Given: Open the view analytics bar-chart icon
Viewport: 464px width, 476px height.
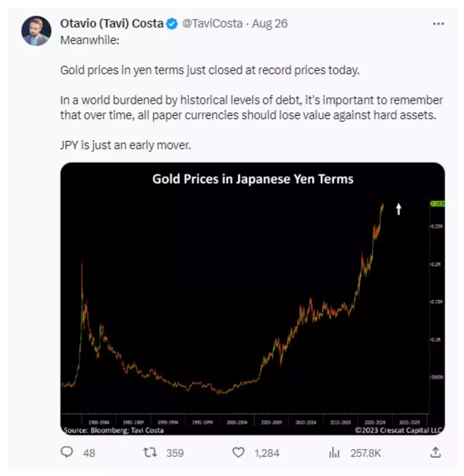Looking at the screenshot, I should click(x=334, y=452).
